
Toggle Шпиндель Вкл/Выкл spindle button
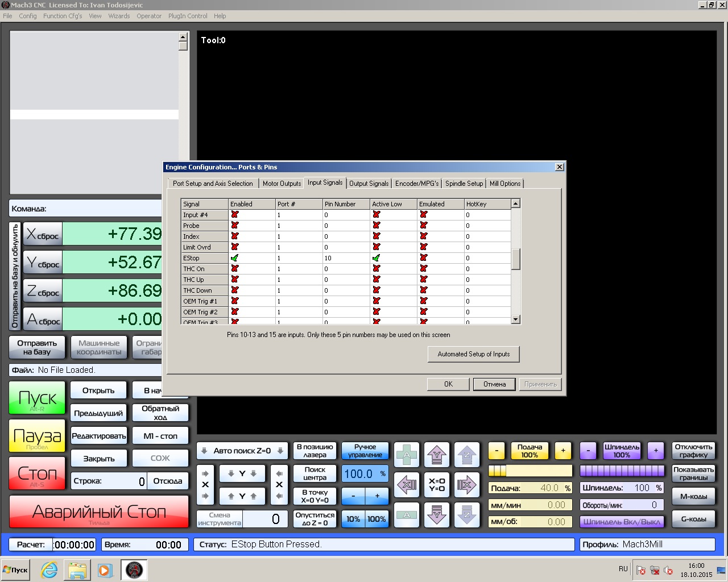click(x=622, y=521)
